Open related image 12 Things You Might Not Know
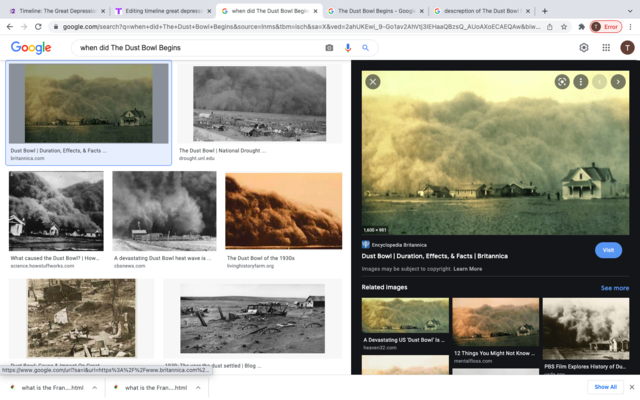Screen dimensions: 640x400 (x=496, y=322)
